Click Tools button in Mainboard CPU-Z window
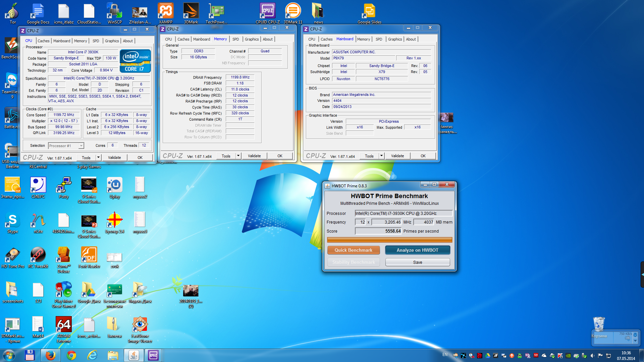 (369, 156)
